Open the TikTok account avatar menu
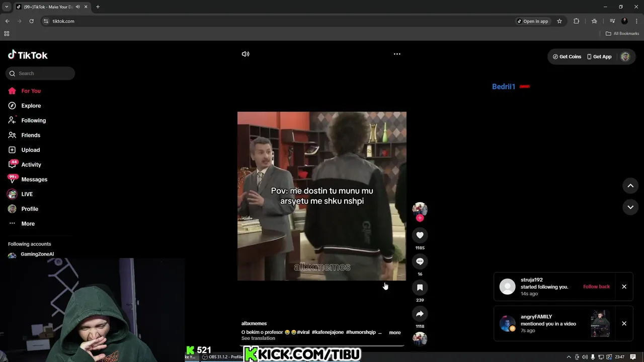This screenshot has height=362, width=644. pyautogui.click(x=625, y=57)
